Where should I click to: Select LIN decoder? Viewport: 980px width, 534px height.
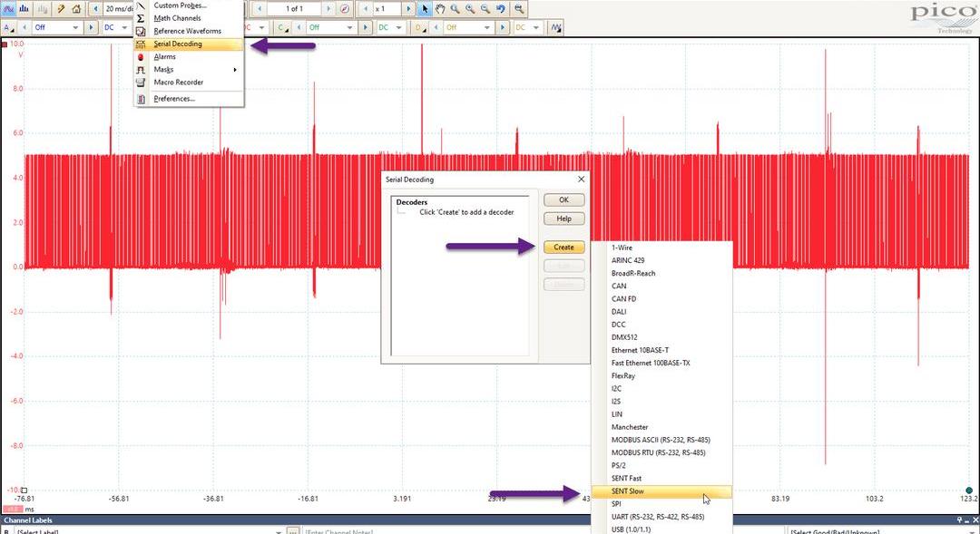pyautogui.click(x=661, y=414)
